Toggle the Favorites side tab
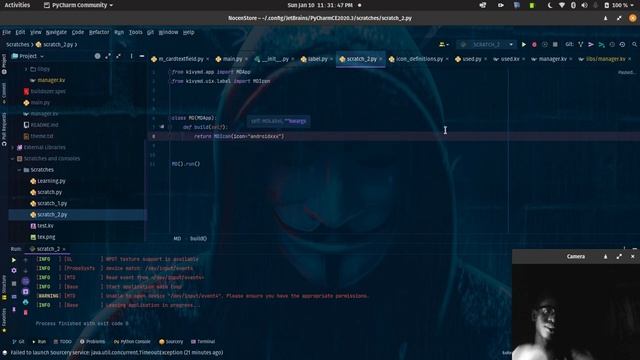Viewport: 640px width, 360px height. click(4, 320)
